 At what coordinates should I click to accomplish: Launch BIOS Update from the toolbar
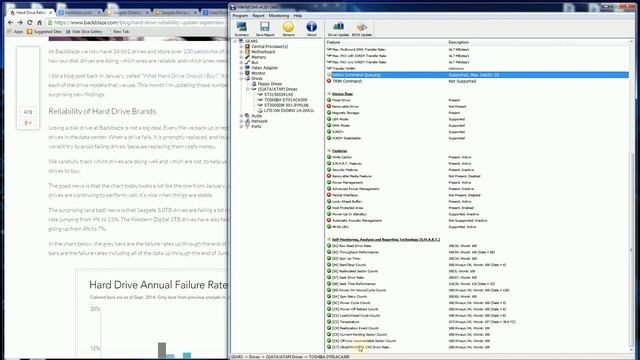click(362, 29)
